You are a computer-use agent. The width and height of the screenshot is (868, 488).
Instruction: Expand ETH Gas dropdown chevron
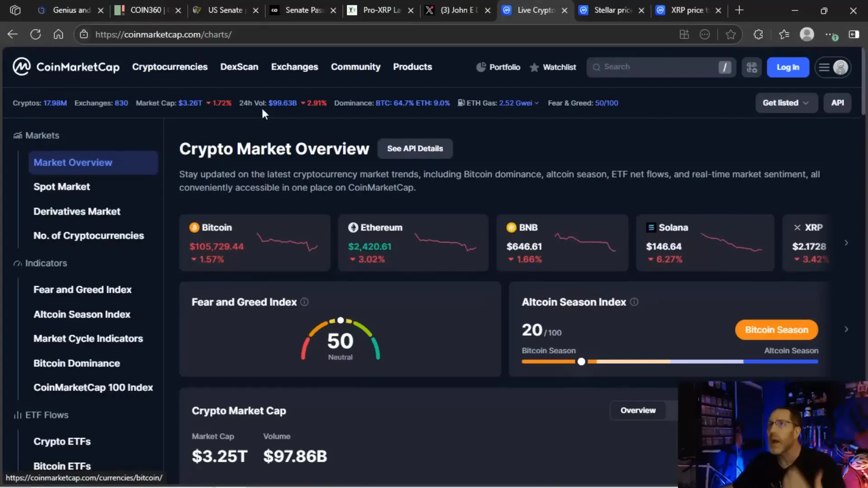pyautogui.click(x=537, y=103)
